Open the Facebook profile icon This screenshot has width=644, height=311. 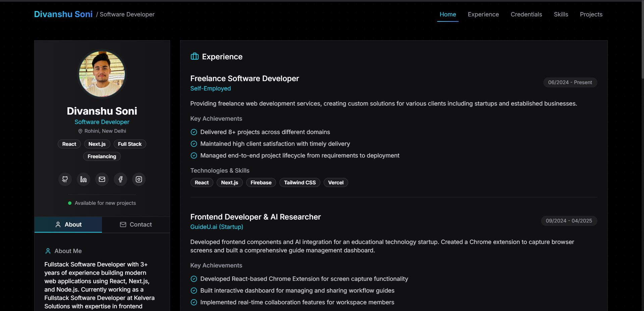pyautogui.click(x=120, y=179)
